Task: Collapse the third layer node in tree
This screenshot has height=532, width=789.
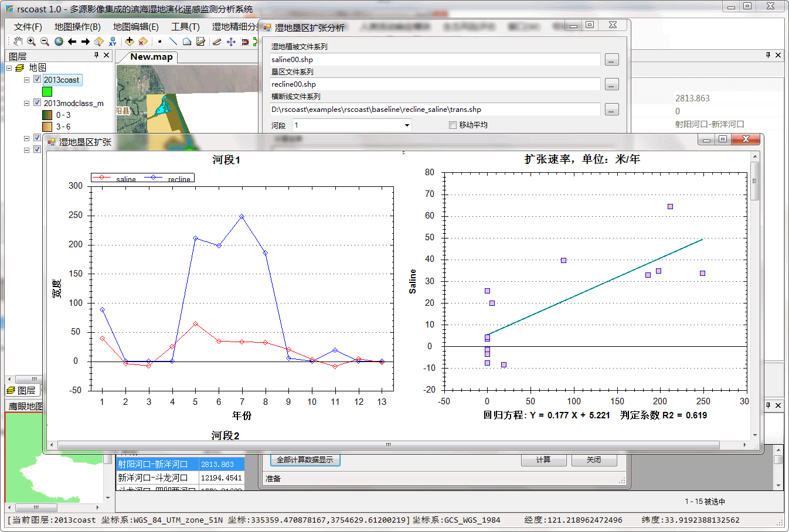Action: (x=26, y=138)
